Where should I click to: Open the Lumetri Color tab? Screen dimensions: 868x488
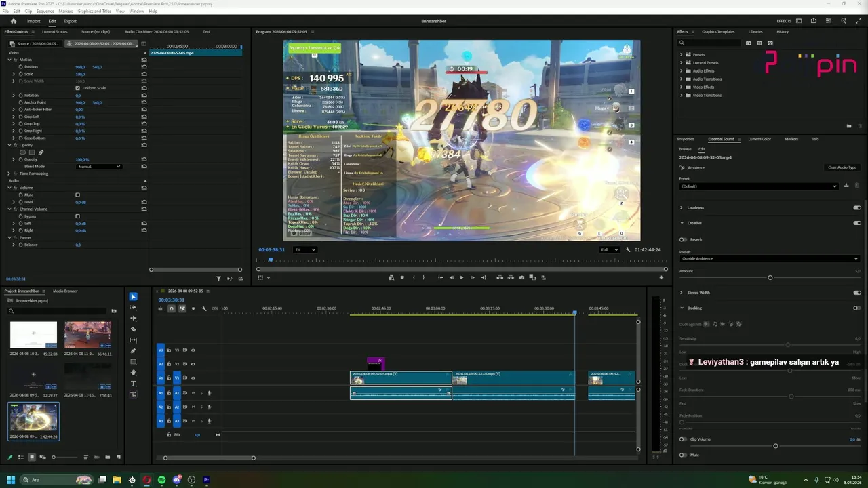(x=759, y=139)
